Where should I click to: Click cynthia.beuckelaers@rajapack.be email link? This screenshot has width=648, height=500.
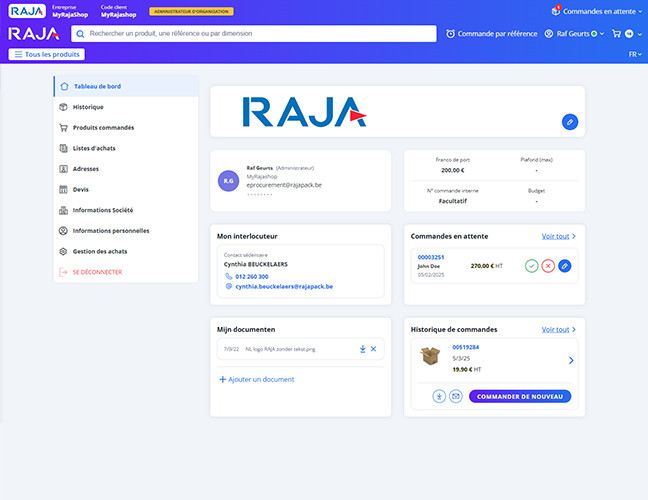[x=284, y=286]
